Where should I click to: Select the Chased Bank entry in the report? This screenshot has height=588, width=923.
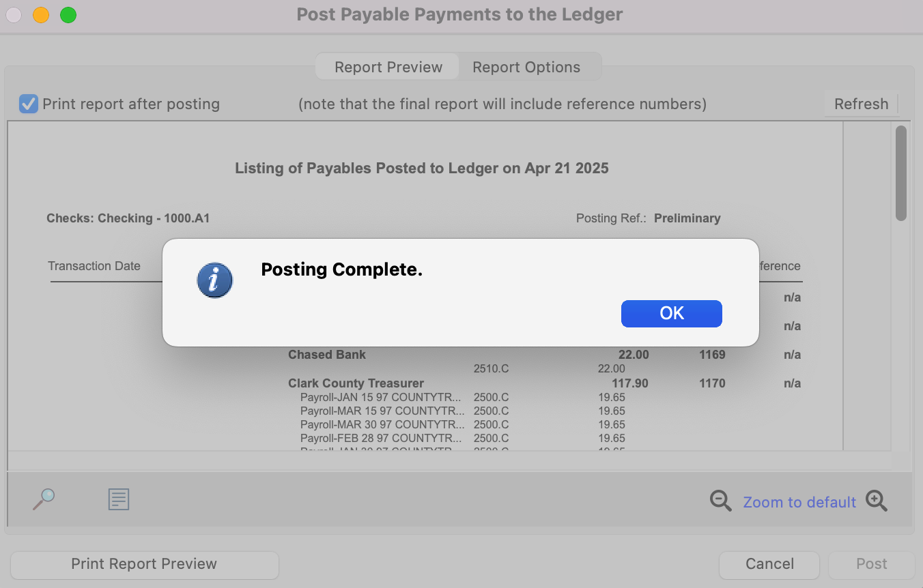[327, 355]
